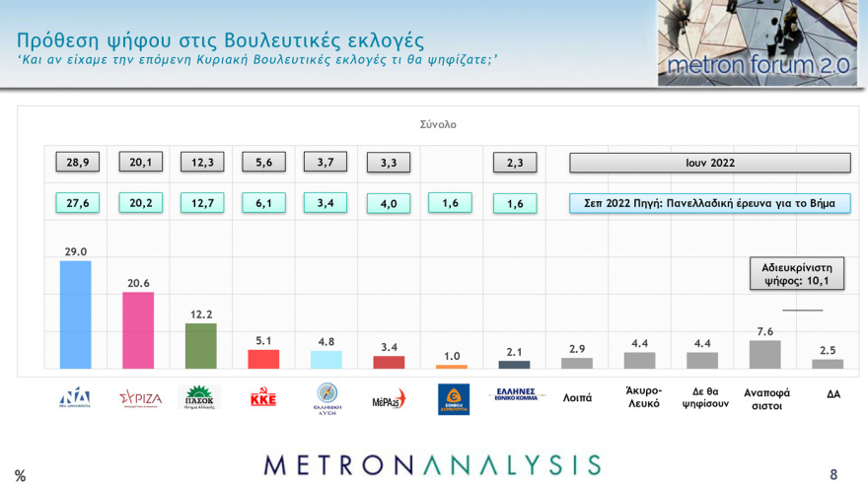Click the Άκυρο-Λευκό axis label
The image size is (868, 488).
pos(644,397)
